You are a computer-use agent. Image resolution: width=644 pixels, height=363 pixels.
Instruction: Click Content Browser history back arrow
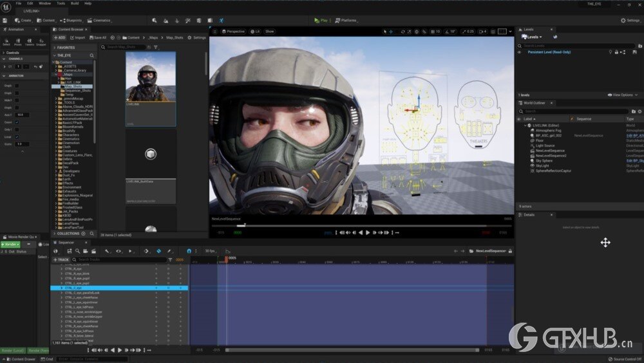(112, 37)
